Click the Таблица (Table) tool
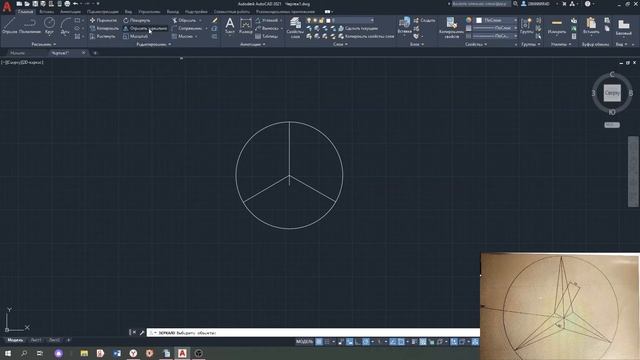The image size is (640, 360). click(266, 36)
